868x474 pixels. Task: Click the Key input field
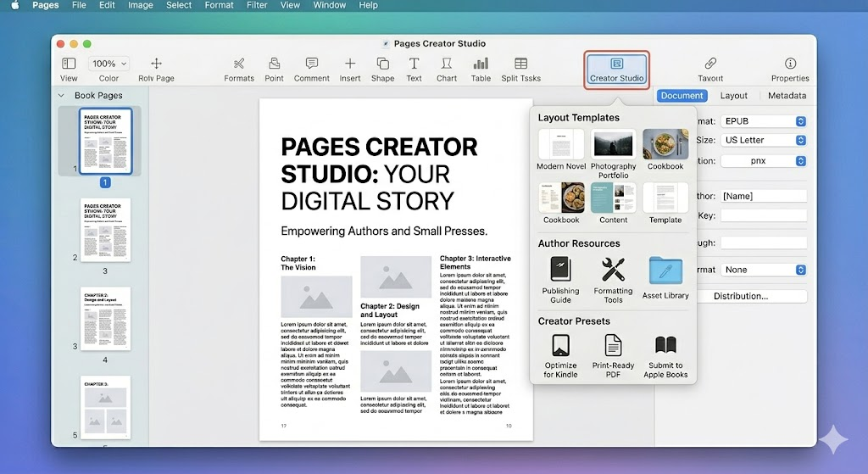[x=764, y=216]
